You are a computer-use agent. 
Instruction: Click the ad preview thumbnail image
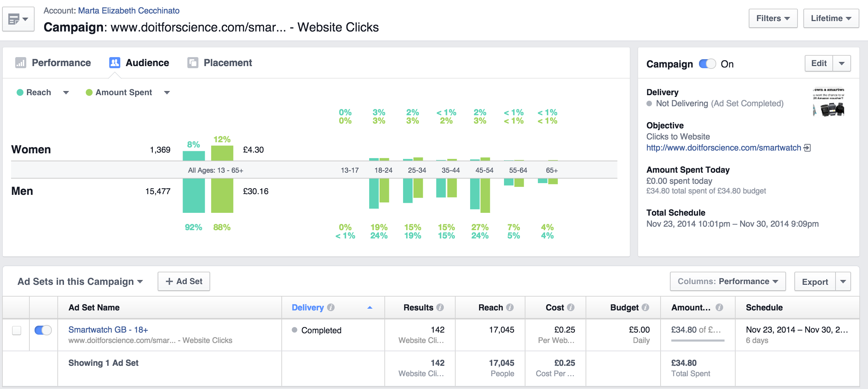828,102
